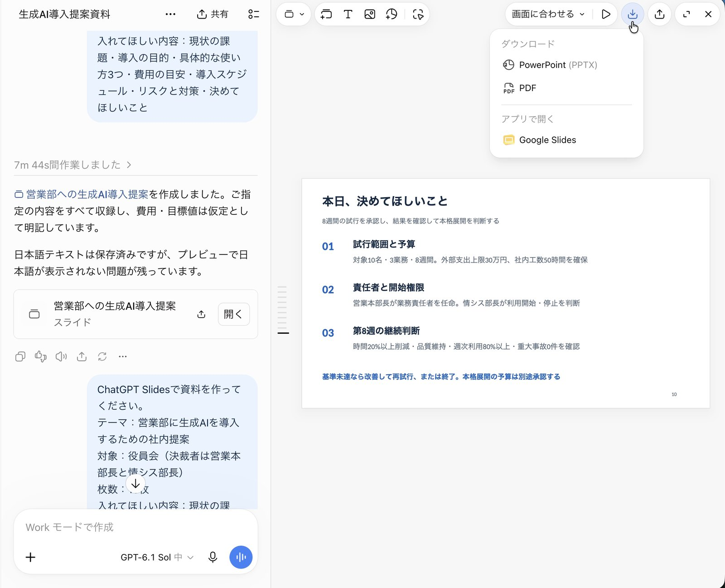The image size is (725, 588).
Task: Click the blue number 01 on the slide
Action: (328, 247)
